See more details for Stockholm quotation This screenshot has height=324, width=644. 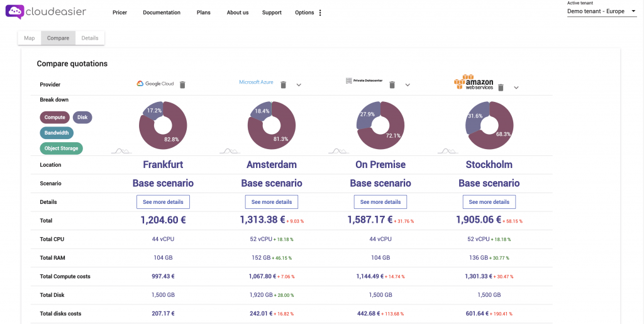click(489, 202)
